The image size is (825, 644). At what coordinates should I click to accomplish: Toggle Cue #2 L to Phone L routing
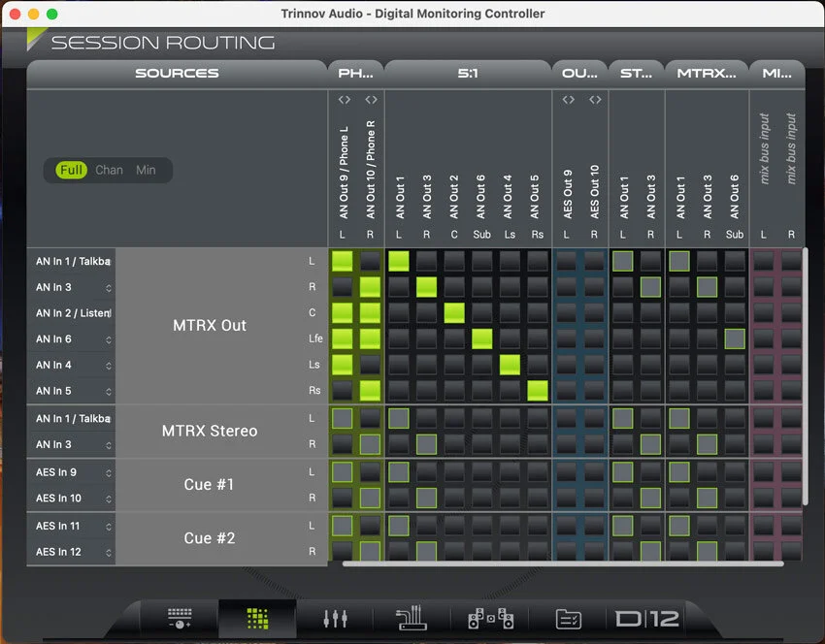click(343, 526)
